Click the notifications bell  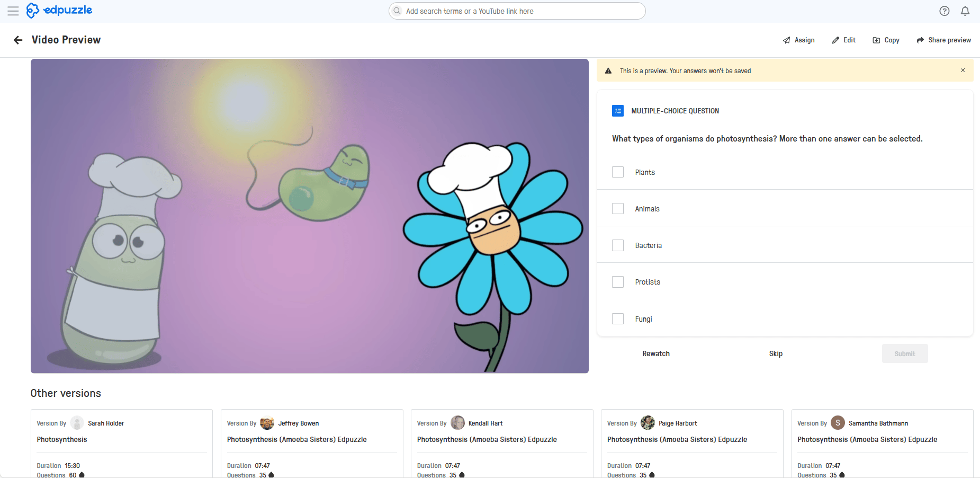(x=965, y=11)
